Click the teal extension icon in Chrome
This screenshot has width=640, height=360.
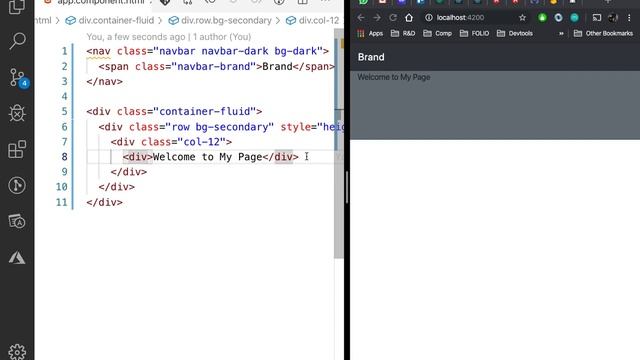point(574,18)
